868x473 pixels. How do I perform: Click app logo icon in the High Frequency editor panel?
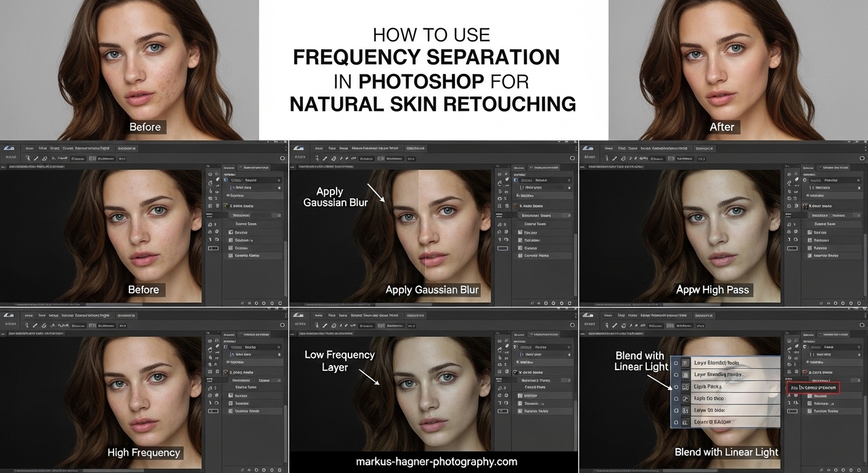[9, 315]
